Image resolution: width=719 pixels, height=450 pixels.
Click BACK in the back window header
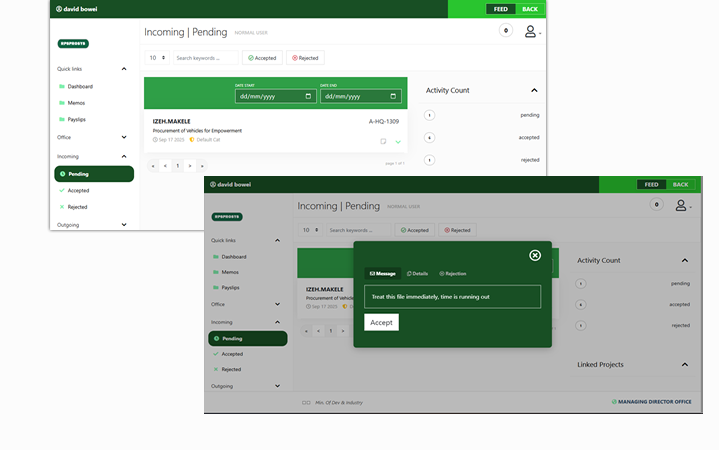tap(530, 9)
